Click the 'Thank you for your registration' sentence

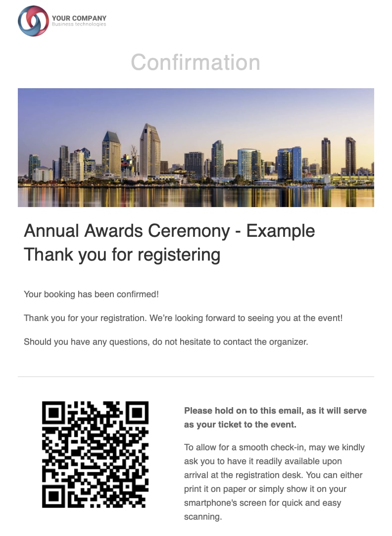pyautogui.click(x=183, y=318)
